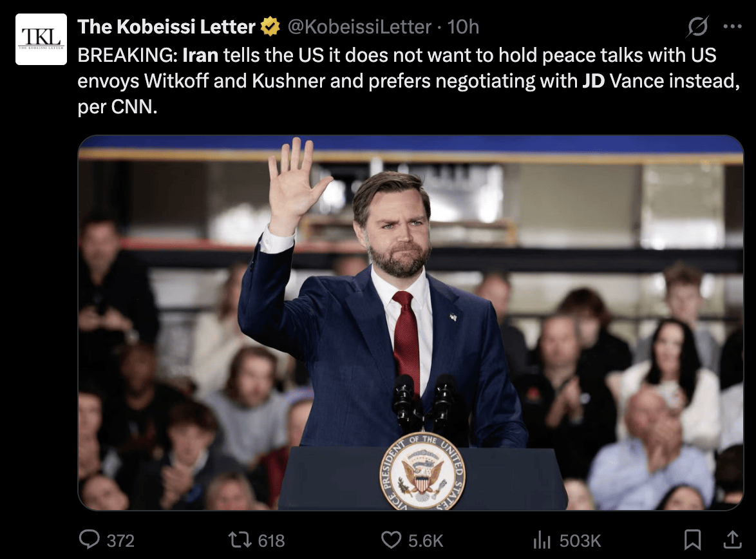Click the 503K views count

(x=580, y=540)
